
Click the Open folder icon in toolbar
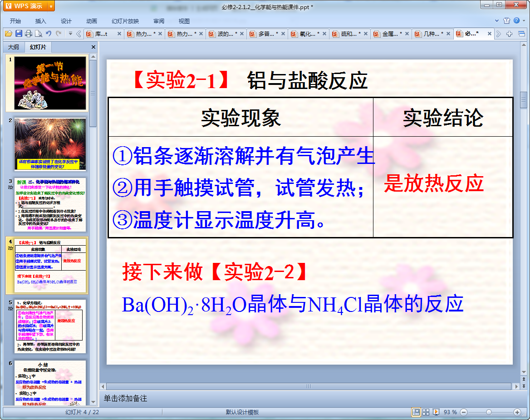[x=8, y=34]
